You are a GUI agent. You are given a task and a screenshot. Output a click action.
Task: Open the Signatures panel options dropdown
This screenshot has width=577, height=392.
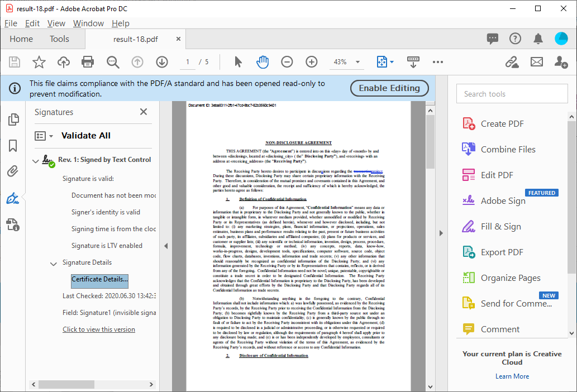click(44, 136)
